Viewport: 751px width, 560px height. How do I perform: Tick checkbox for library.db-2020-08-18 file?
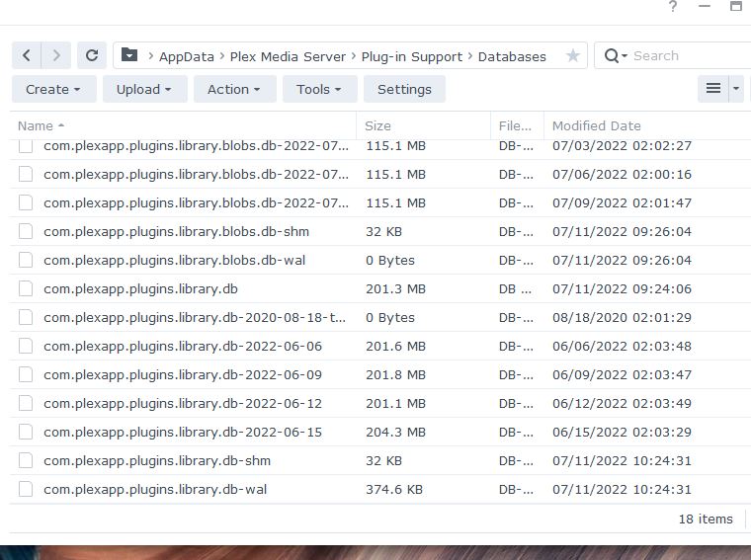tap(26, 317)
